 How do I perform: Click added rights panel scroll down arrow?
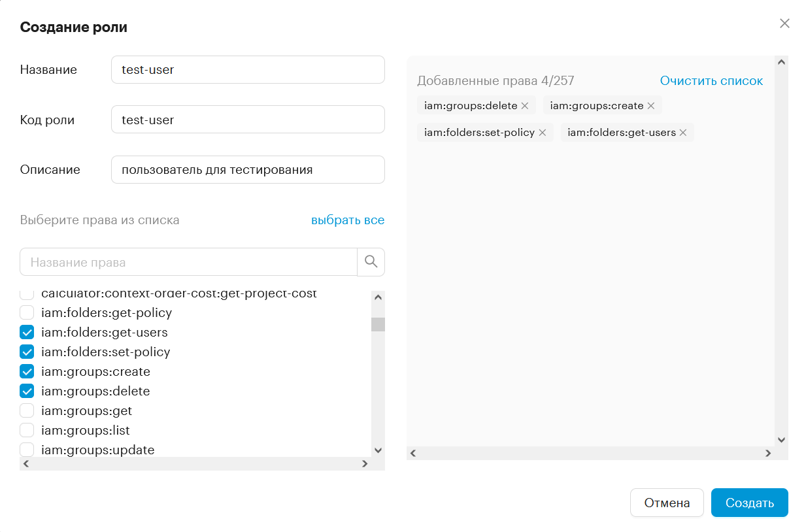tap(781, 440)
